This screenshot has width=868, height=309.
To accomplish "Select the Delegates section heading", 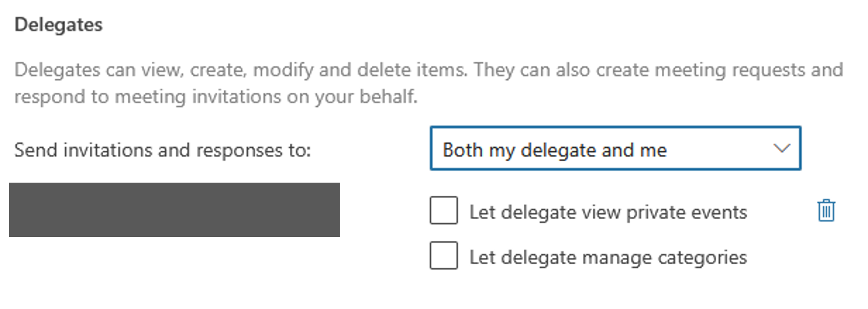I will [59, 25].
